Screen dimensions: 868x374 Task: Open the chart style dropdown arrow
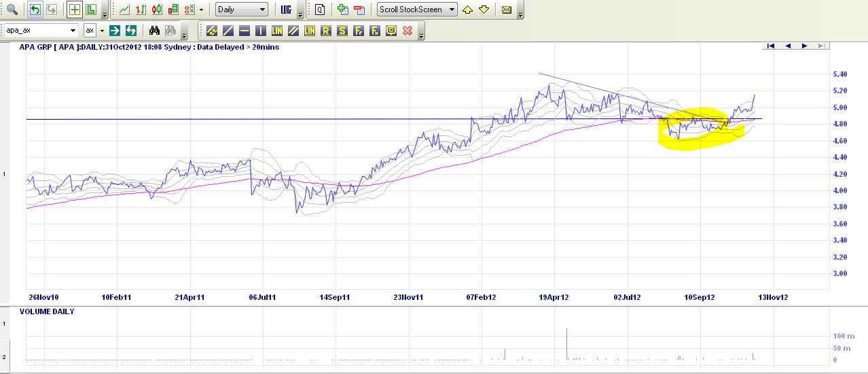tap(201, 10)
